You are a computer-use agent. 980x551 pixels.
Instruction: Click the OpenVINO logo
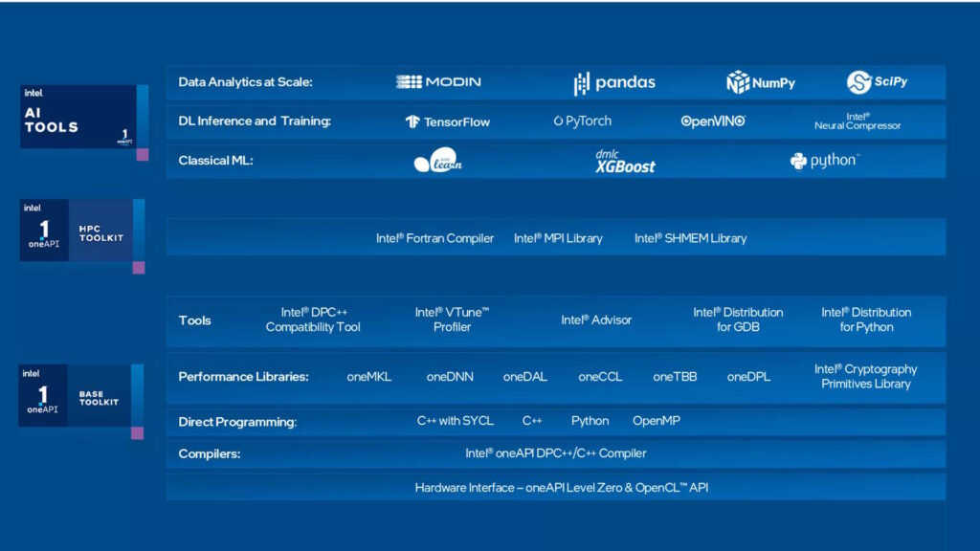click(710, 122)
